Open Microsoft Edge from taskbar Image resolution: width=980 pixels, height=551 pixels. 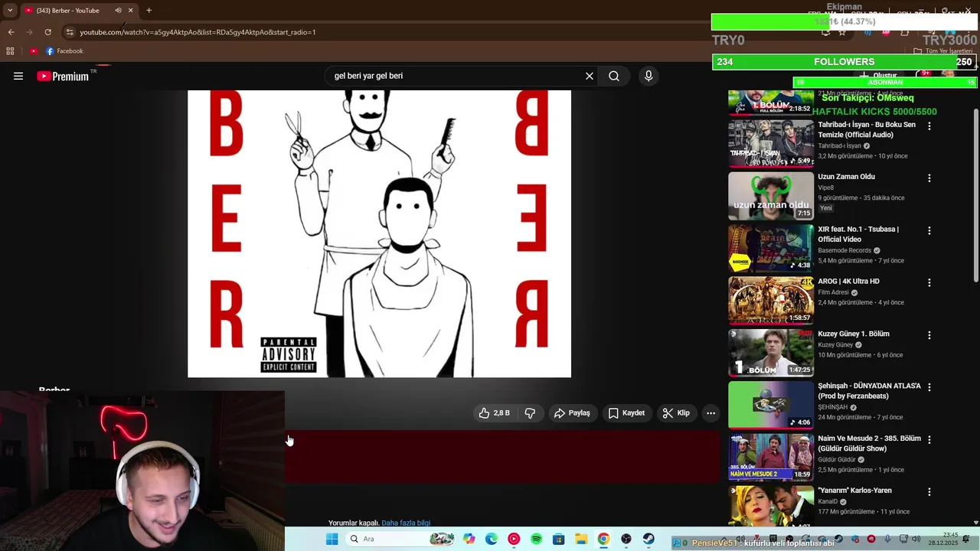pos(491,539)
